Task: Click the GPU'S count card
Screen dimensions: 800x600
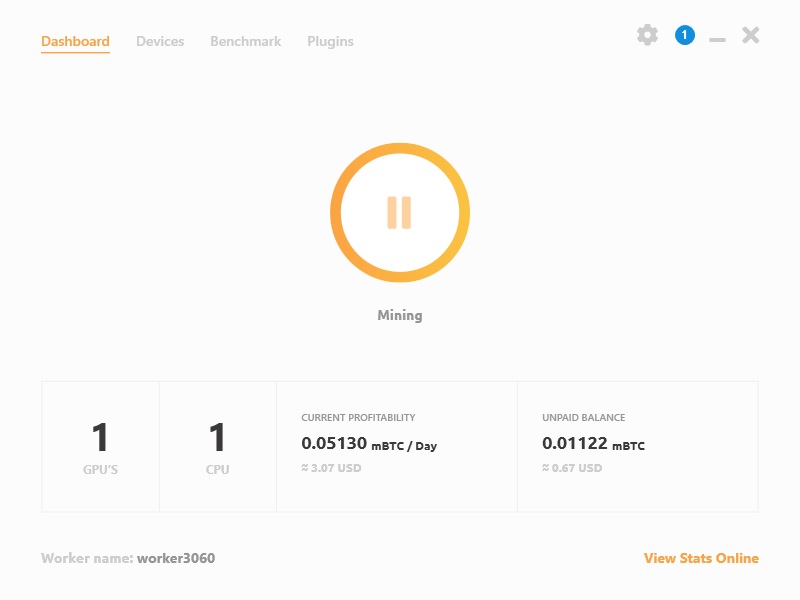Action: [101, 446]
